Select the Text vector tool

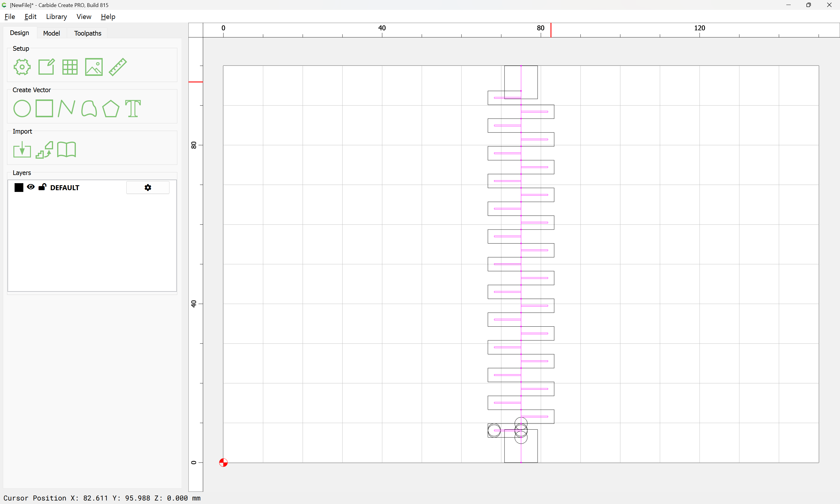click(133, 108)
